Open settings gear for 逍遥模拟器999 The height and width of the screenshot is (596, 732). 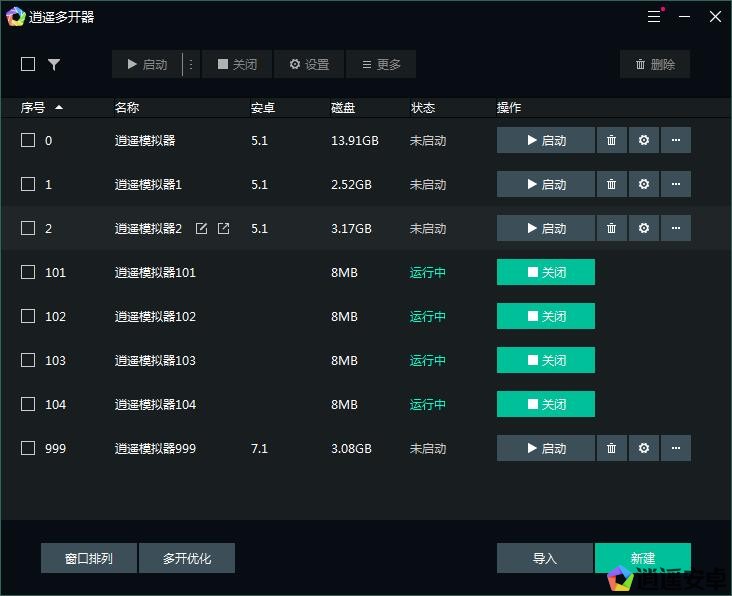(644, 448)
